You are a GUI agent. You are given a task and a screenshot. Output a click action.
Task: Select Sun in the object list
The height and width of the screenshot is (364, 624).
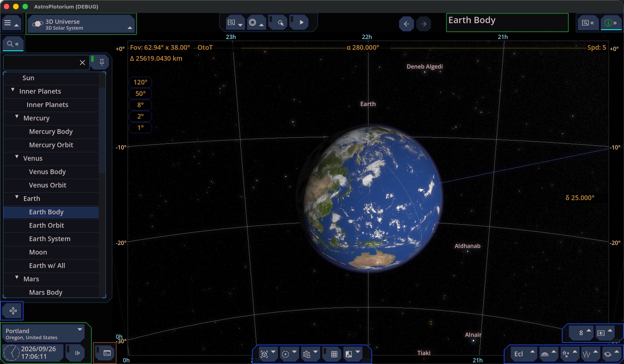(51, 78)
